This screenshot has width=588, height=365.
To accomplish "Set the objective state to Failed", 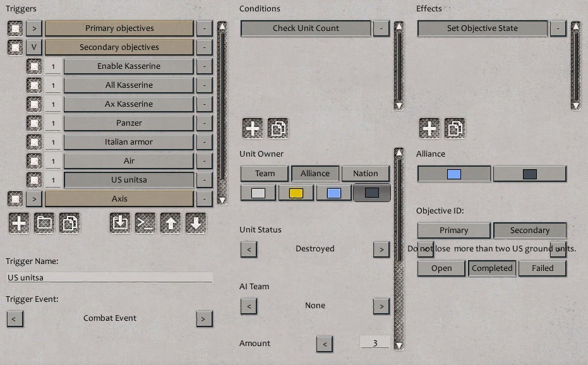I will point(542,268).
